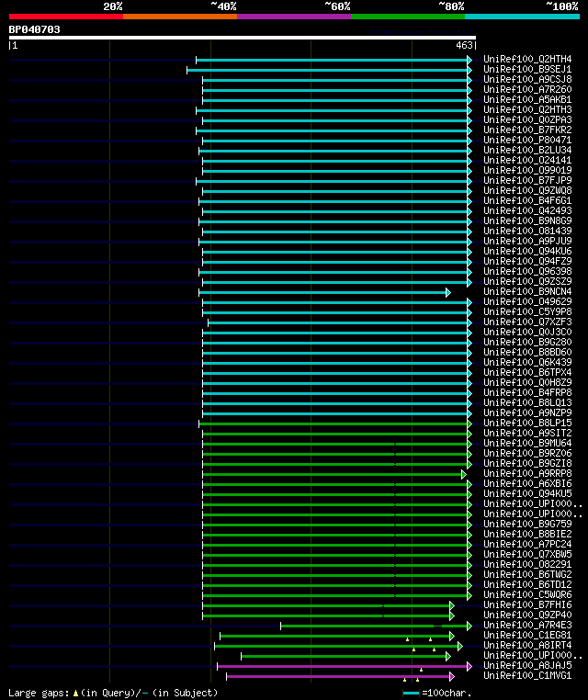Image resolution: width=588 pixels, height=700 pixels.
Task: Click the green ~80% identity color legend
Action: point(408,17)
